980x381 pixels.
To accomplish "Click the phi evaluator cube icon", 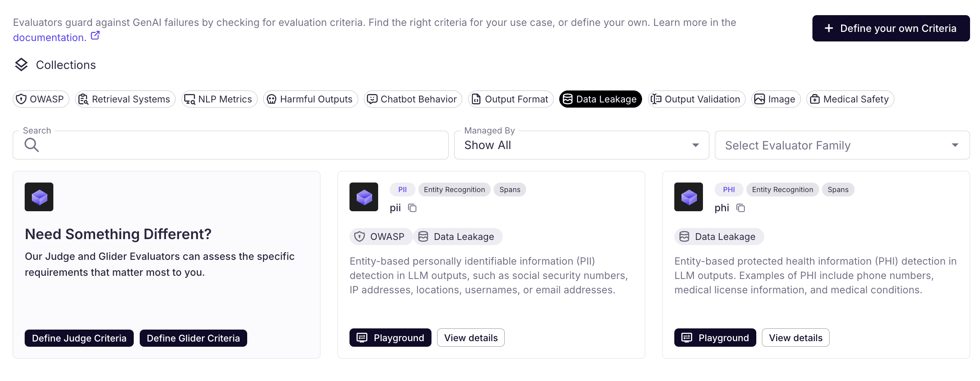I will [x=688, y=197].
